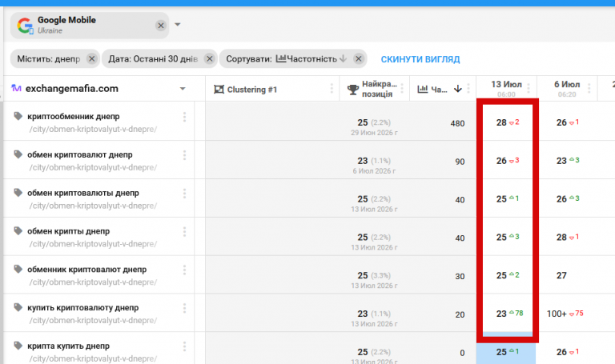Click highlighted 13 Июл cell for 'крипта купить днепр'
615x364 pixels.
tap(506, 352)
